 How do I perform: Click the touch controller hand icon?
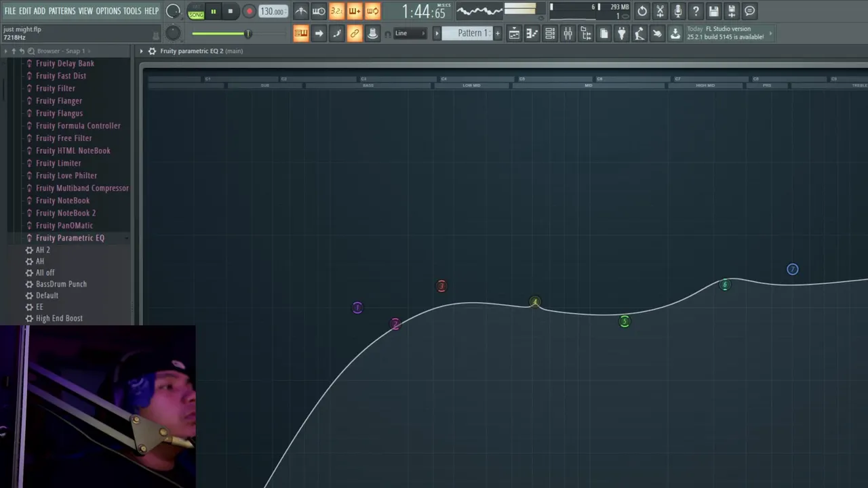coord(657,33)
